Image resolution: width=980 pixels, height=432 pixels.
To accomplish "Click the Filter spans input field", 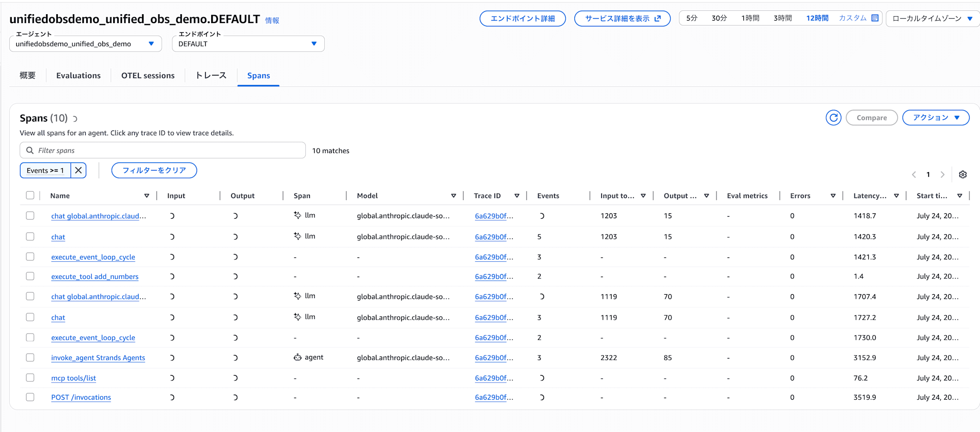I will 163,150.
